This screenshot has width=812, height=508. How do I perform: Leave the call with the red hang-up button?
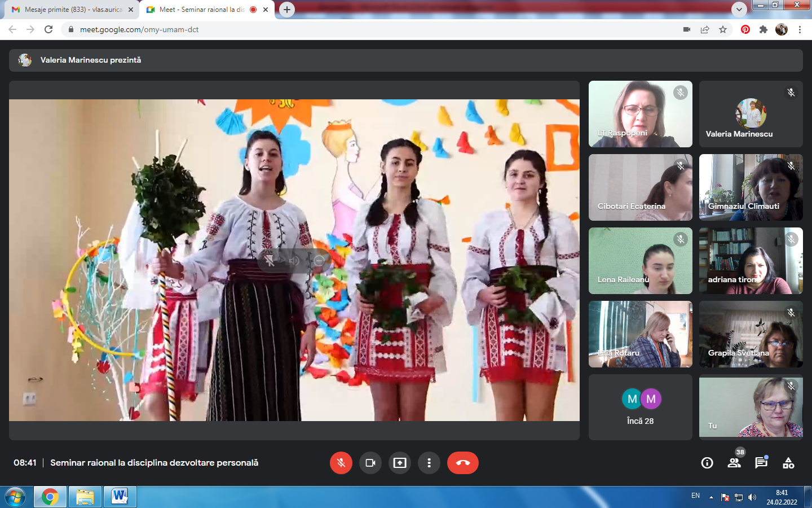[462, 463]
